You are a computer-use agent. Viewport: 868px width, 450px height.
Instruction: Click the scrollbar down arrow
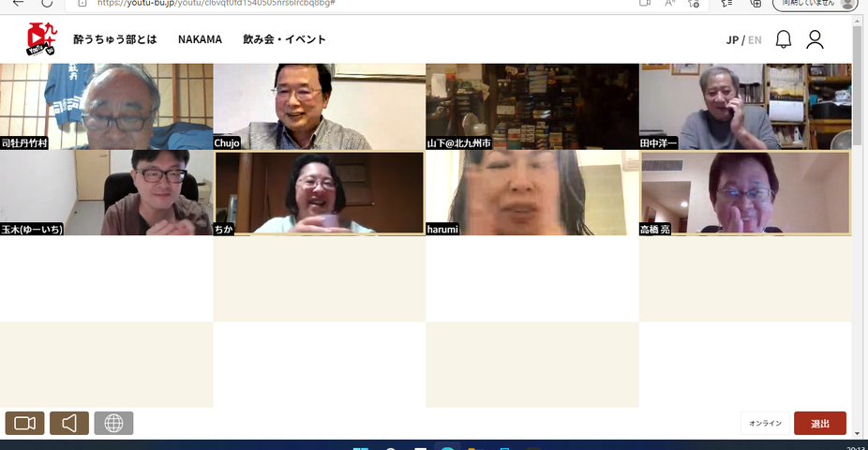click(858, 433)
